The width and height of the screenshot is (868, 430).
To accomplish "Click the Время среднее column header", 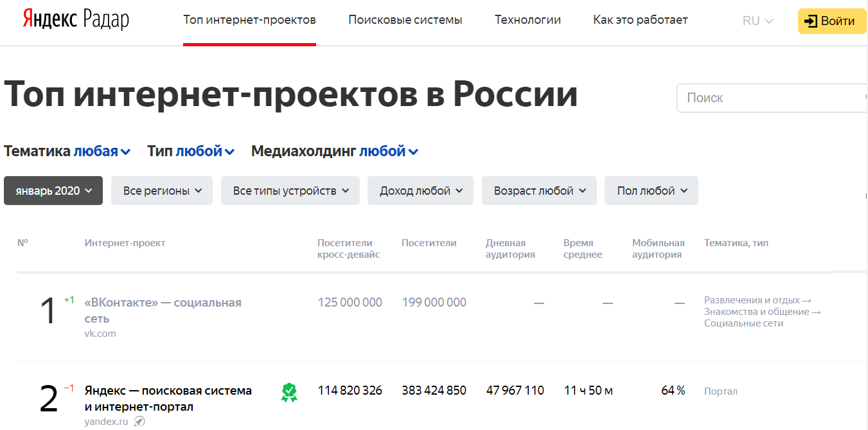I will [x=583, y=249].
